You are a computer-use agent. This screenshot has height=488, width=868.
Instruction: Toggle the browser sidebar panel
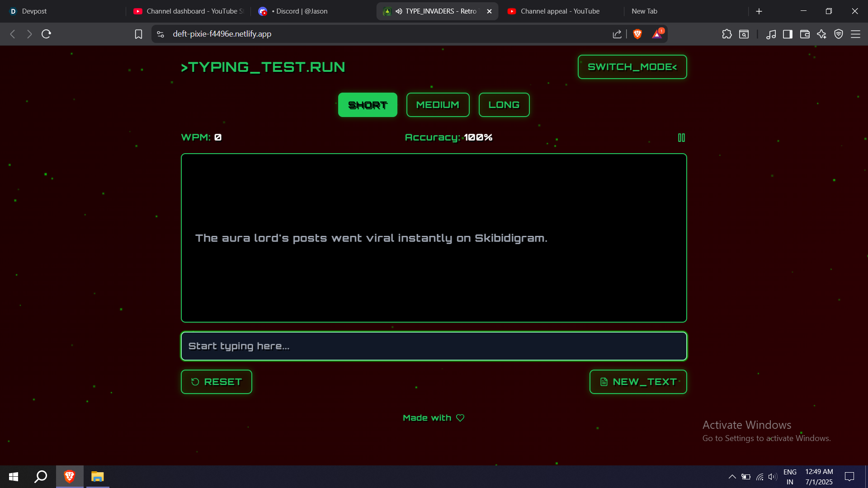788,34
